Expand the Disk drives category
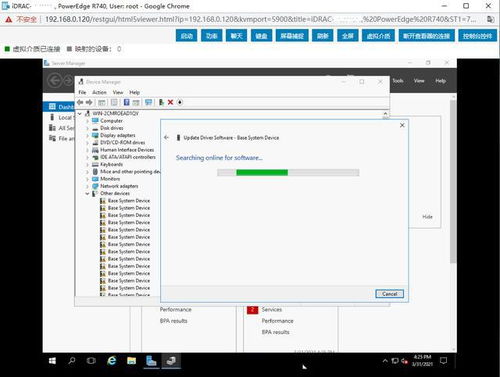Image resolution: width=500 pixels, height=377 pixels. click(87, 128)
